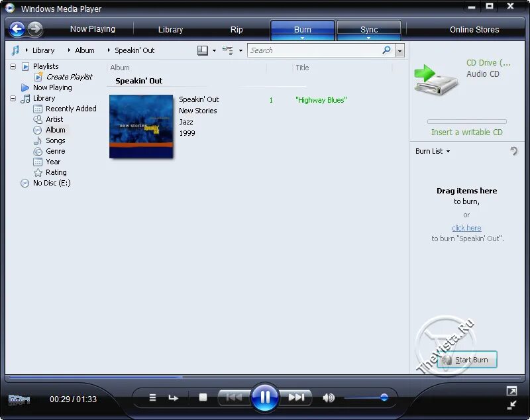Click the seek progress bar
The height and width of the screenshot is (420, 530).
(x=264, y=376)
